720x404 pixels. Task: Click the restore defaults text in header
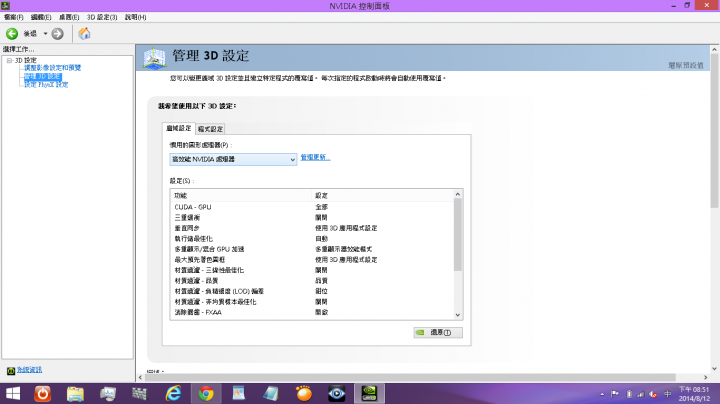pyautogui.click(x=686, y=65)
